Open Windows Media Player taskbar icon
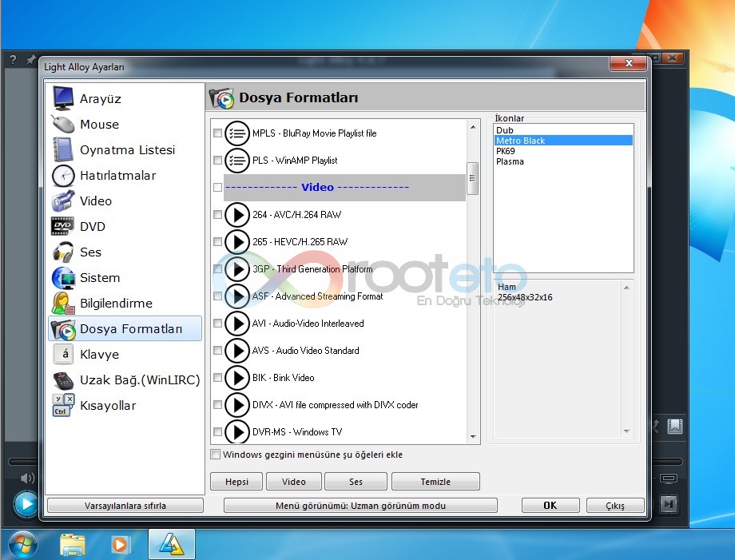 (120, 545)
